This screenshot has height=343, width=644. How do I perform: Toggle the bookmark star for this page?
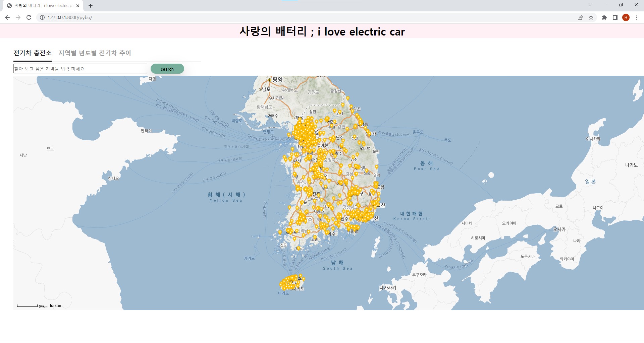pos(591,17)
